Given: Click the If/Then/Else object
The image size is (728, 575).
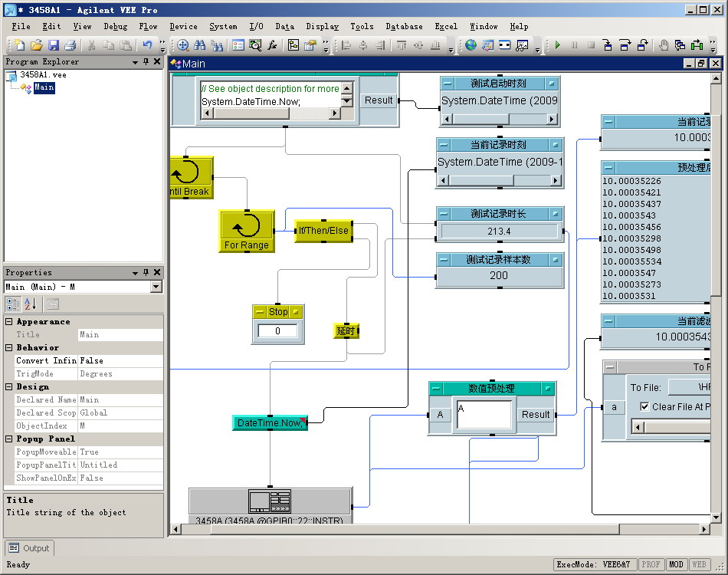Looking at the screenshot, I should [x=323, y=231].
